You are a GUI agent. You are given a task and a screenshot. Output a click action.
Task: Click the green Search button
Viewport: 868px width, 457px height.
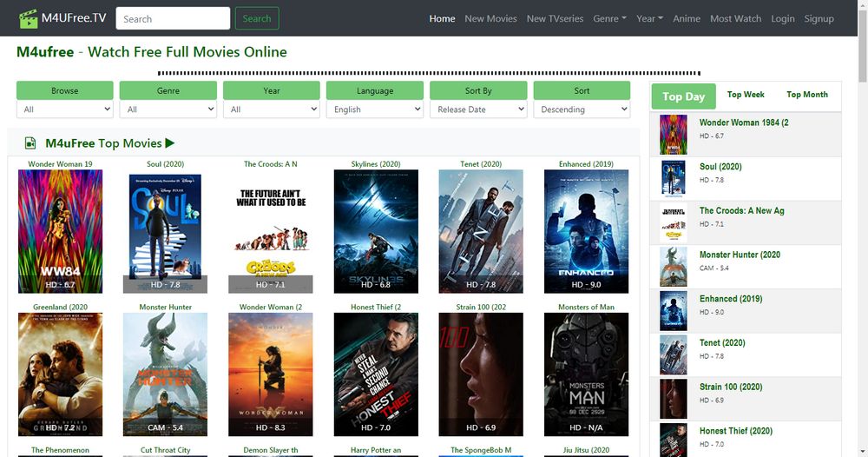point(257,18)
